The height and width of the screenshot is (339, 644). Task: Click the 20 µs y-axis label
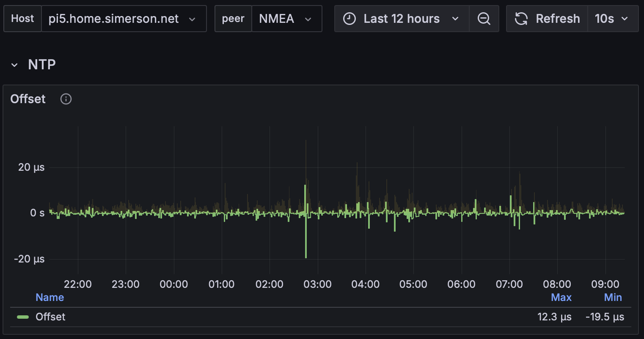click(x=31, y=167)
